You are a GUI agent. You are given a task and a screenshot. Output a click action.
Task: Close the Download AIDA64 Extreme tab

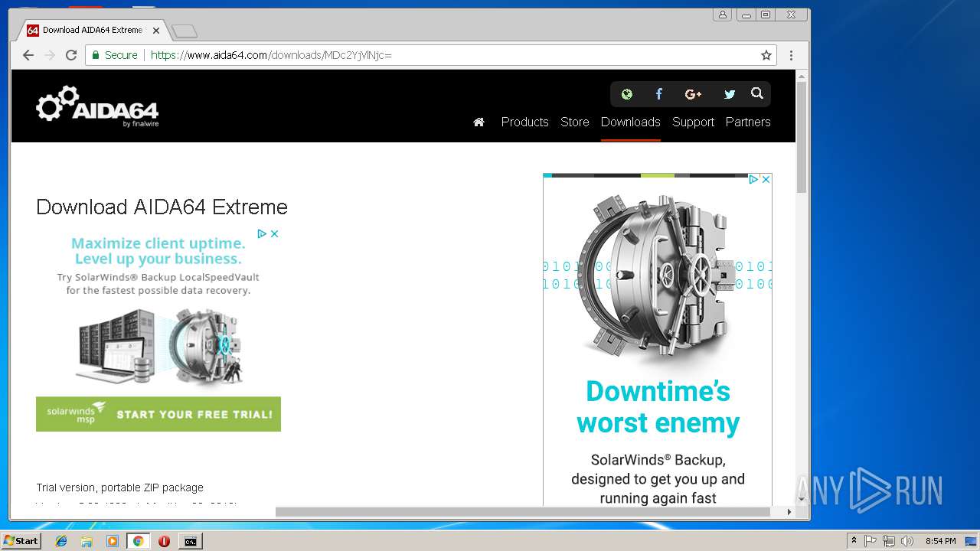(x=156, y=31)
